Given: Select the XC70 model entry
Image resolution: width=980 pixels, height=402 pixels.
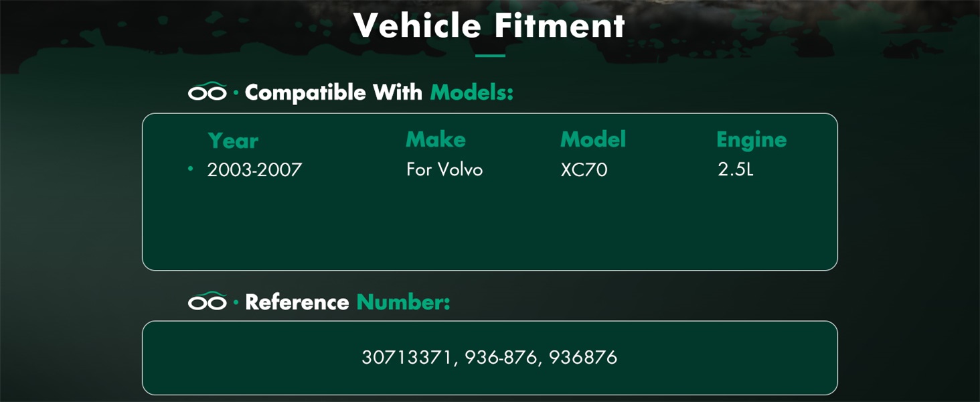Looking at the screenshot, I should pos(584,170).
